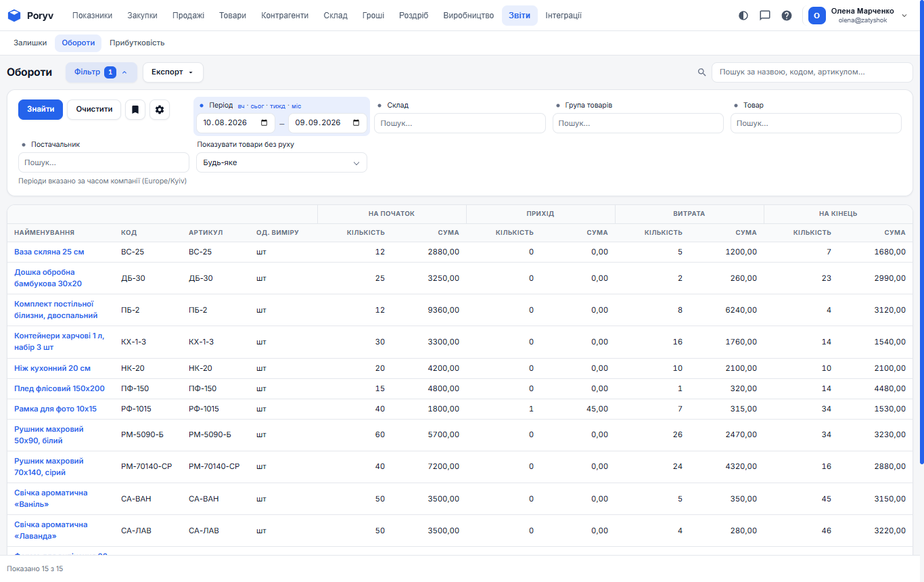Click the search magnifier icon
Viewport: 924px width, 582px height.
click(702, 72)
